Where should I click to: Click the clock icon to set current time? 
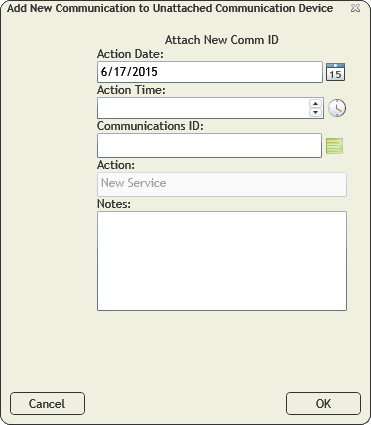337,108
